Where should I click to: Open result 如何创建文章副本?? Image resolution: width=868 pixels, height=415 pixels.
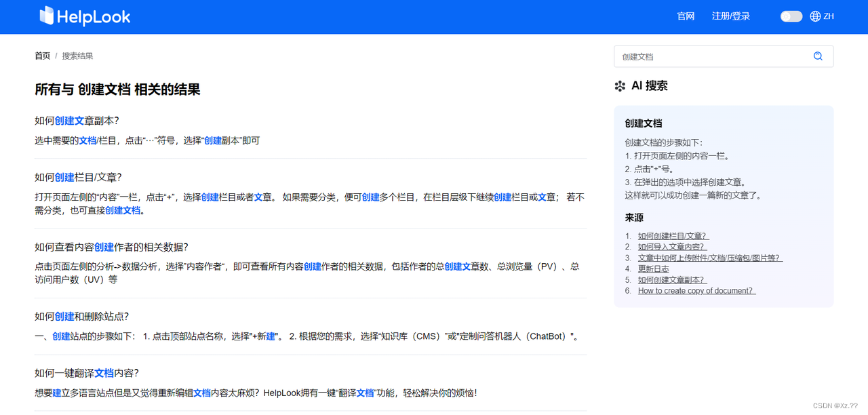coord(77,121)
